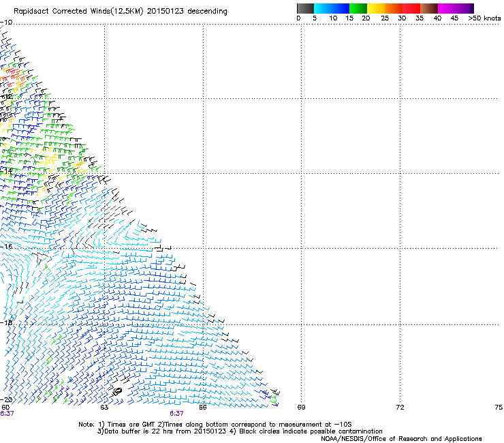The width and height of the screenshot is (504, 443).
Task: Click the '-10' latitude label at the top left
Action: pos(6,22)
